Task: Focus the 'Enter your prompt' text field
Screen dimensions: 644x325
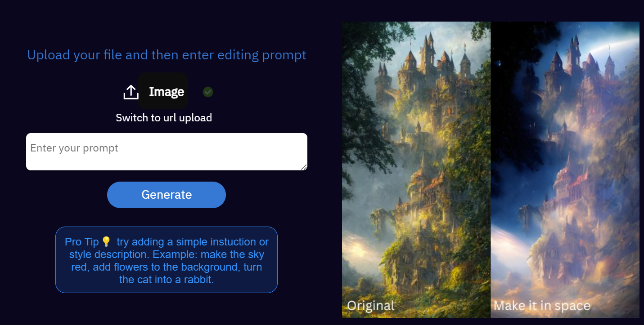Action: point(167,151)
